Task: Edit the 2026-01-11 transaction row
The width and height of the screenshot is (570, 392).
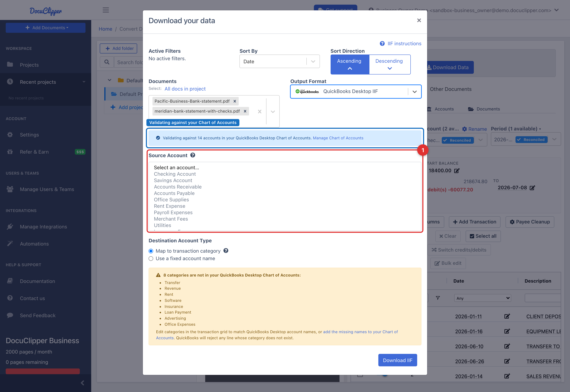Action: [507, 316]
